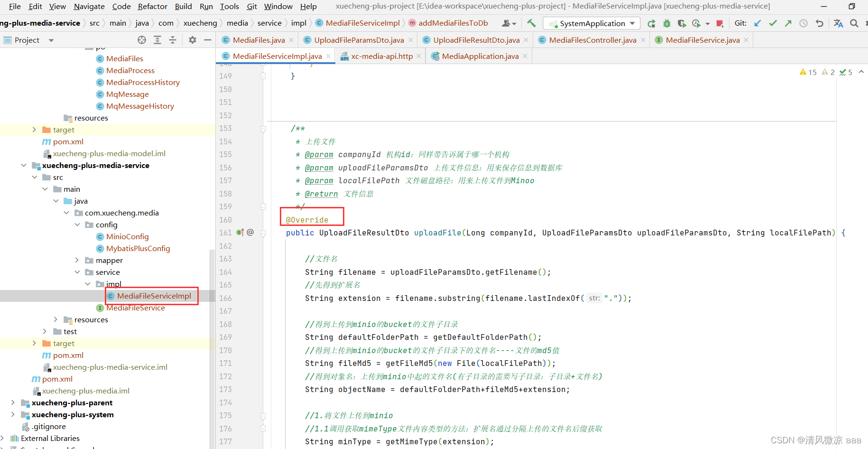Show Git history clock icon
The height and width of the screenshot is (449, 868).
pyautogui.click(x=803, y=23)
